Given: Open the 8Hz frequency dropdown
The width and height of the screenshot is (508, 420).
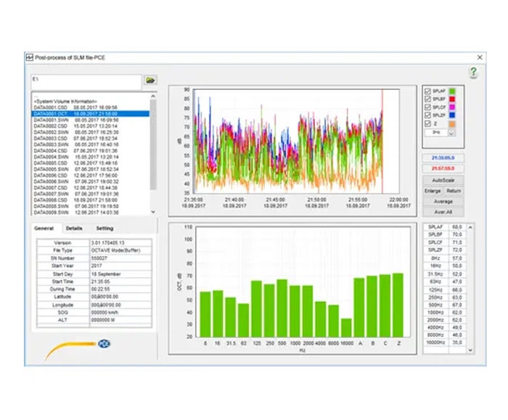Looking at the screenshot, I should tap(451, 133).
